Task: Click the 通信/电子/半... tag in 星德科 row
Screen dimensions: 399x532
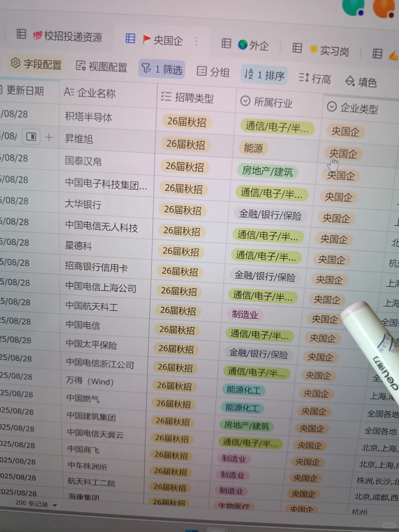Action: tap(266, 256)
